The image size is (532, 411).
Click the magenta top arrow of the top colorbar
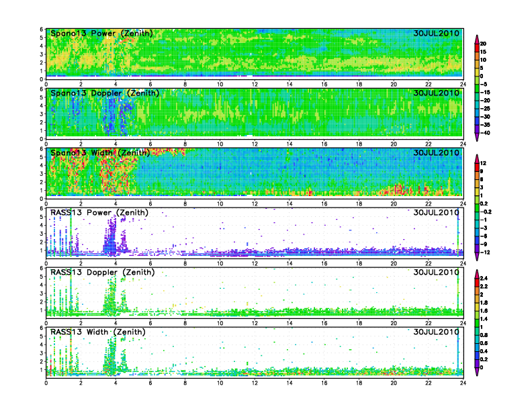[x=477, y=39]
